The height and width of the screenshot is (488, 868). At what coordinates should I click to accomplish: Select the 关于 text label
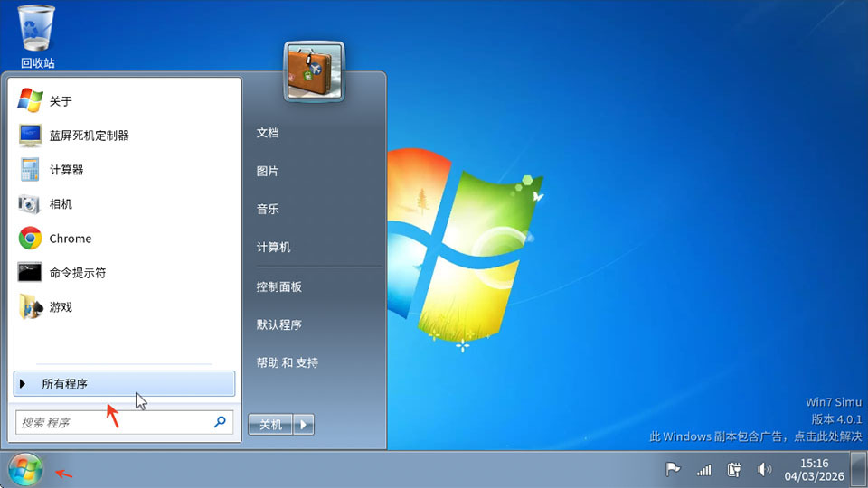pyautogui.click(x=61, y=101)
